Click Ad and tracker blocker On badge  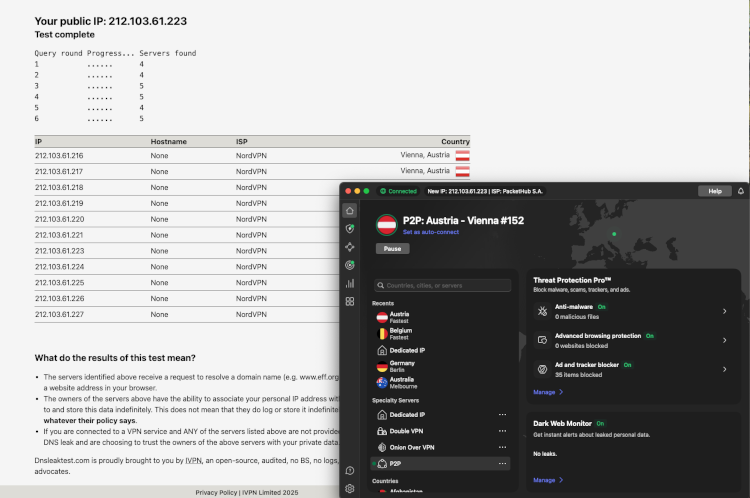[627, 365]
